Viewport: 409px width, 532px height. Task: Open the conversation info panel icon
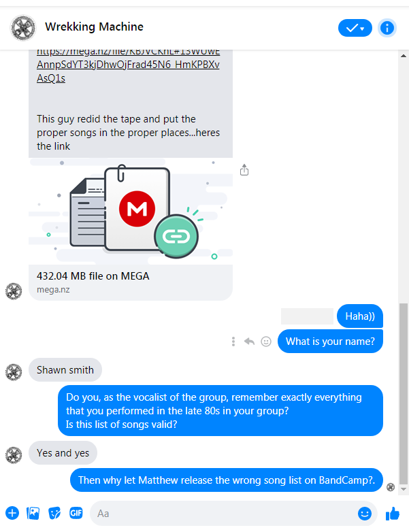(x=387, y=28)
